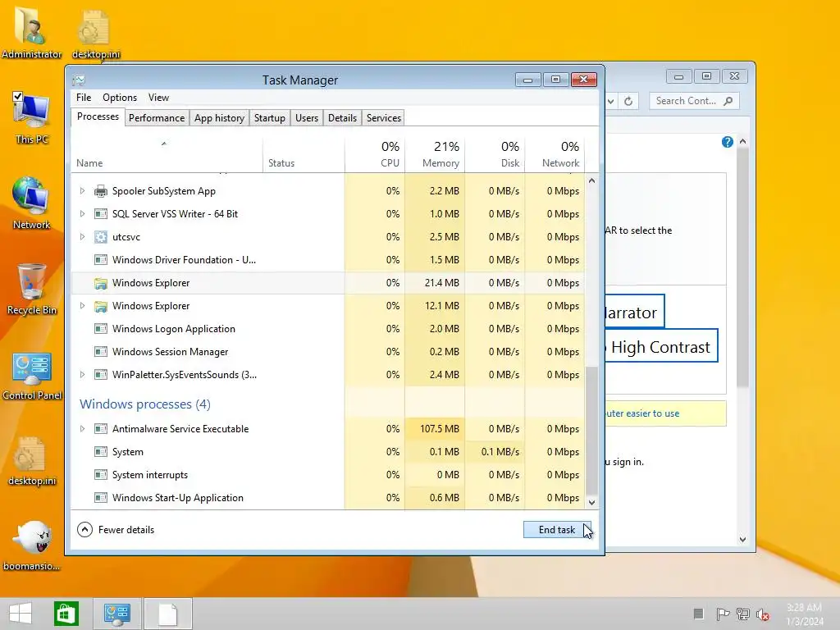
Task: Click the Windows Start-Up Application icon
Action: (101, 498)
